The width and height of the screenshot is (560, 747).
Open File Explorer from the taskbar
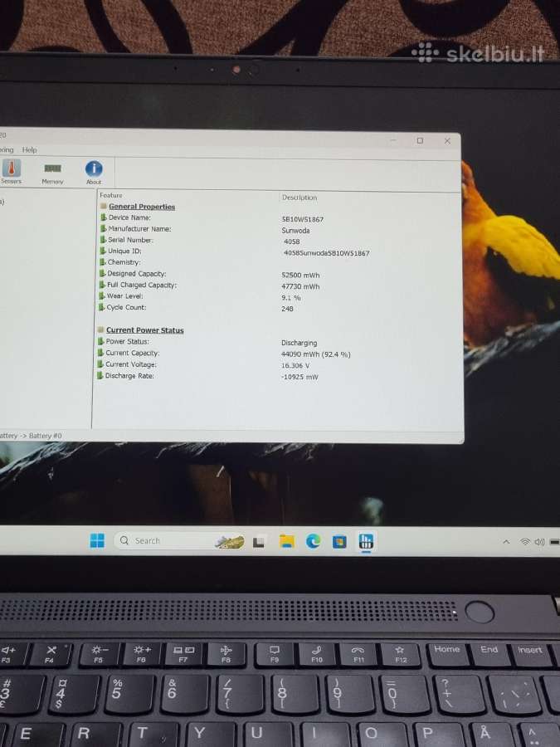tap(287, 541)
